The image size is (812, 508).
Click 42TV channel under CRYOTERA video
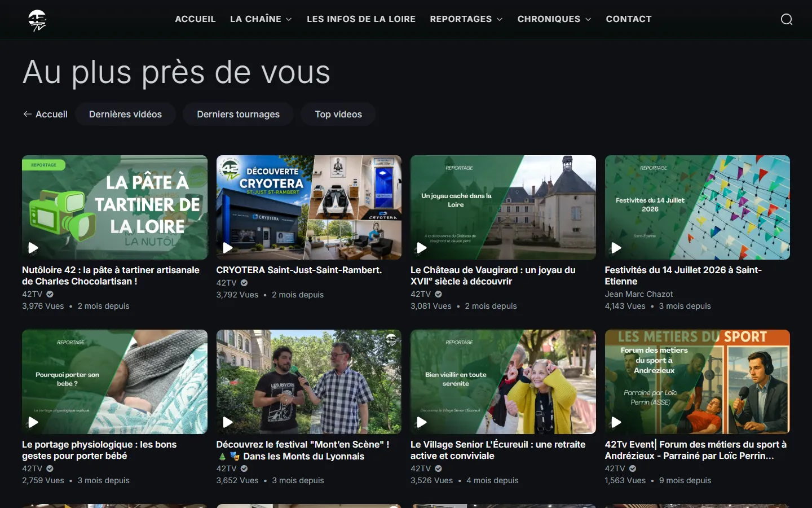click(227, 283)
